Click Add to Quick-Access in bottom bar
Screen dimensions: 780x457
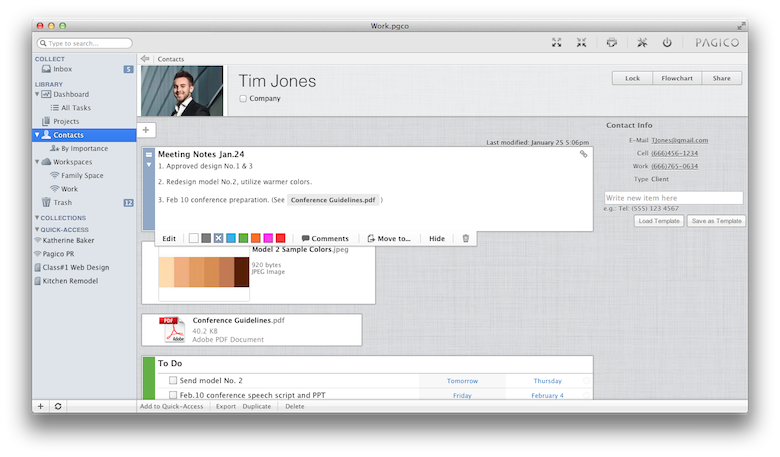pyautogui.click(x=172, y=406)
